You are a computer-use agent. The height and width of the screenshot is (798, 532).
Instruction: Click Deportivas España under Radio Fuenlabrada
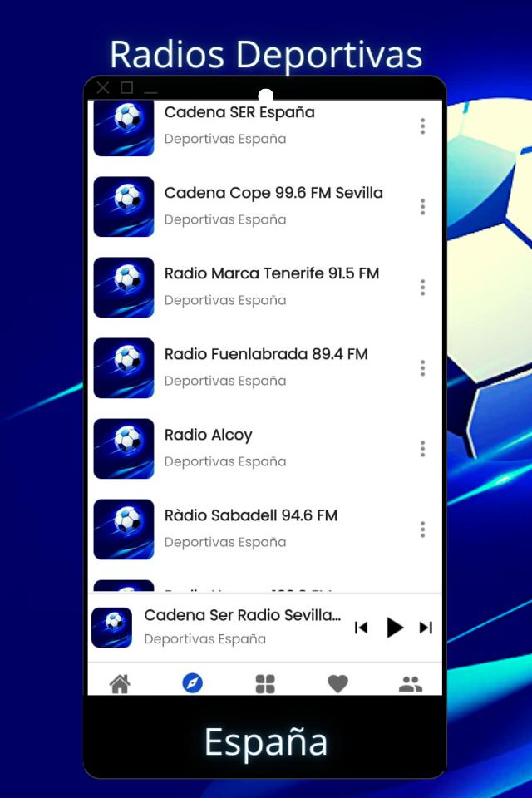click(225, 381)
